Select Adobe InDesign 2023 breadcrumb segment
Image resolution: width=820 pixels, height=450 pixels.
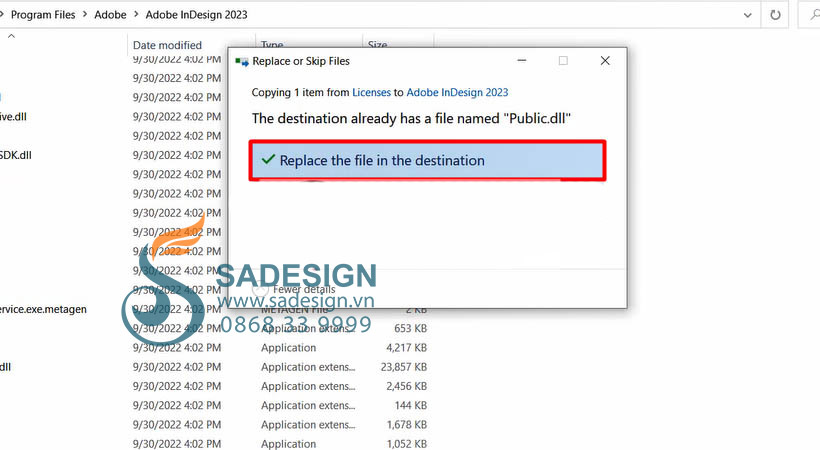[196, 15]
